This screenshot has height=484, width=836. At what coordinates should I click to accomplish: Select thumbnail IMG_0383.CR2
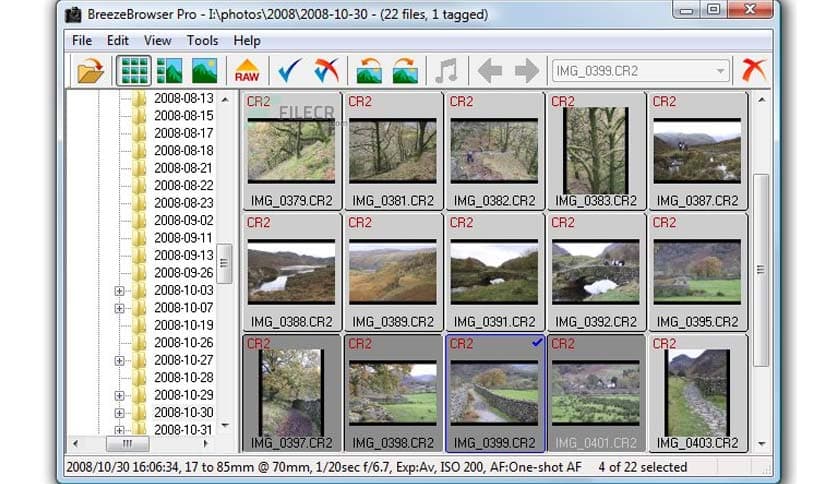pos(596,151)
